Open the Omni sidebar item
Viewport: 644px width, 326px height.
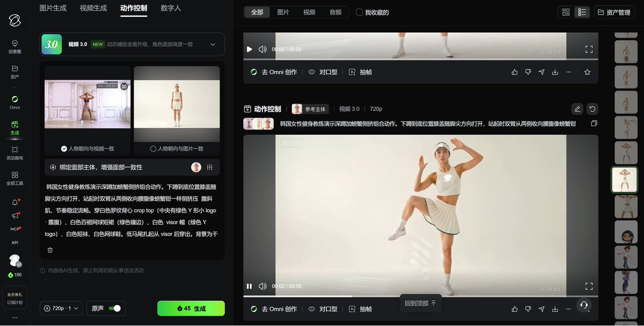coord(14,103)
